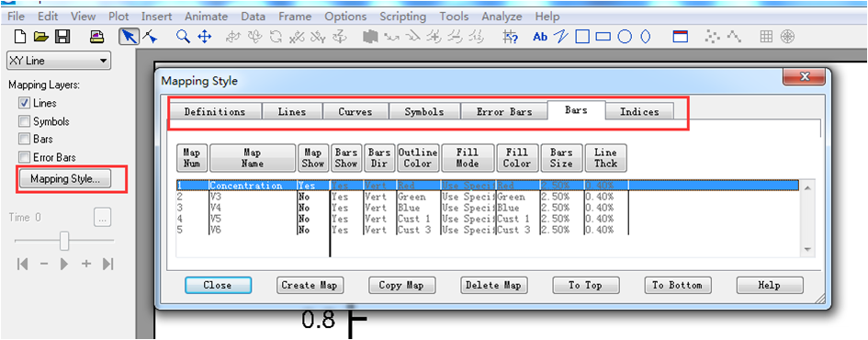
Task: Click the Map Num column header
Action: [192, 158]
